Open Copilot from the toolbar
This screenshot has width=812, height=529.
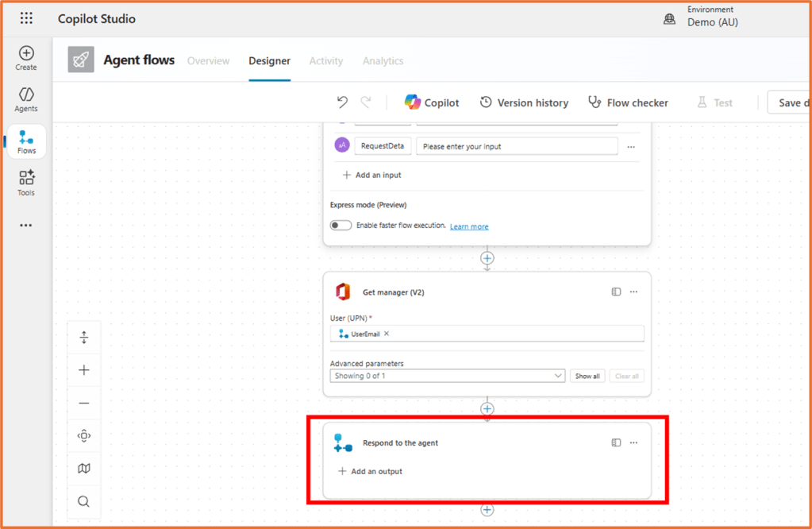click(x=431, y=102)
